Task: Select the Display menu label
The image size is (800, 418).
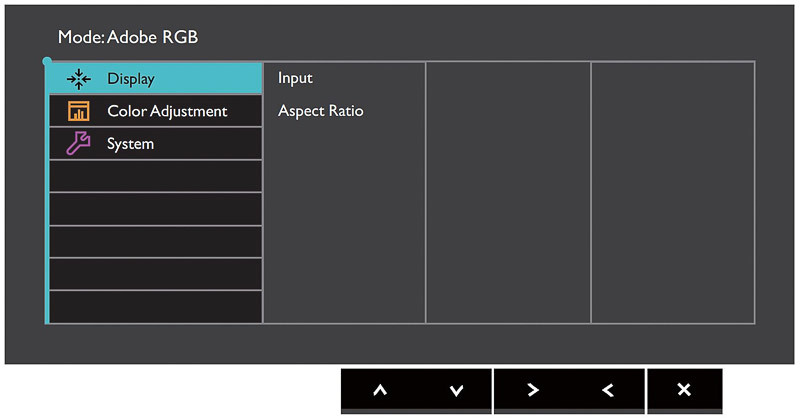Action: [x=131, y=79]
